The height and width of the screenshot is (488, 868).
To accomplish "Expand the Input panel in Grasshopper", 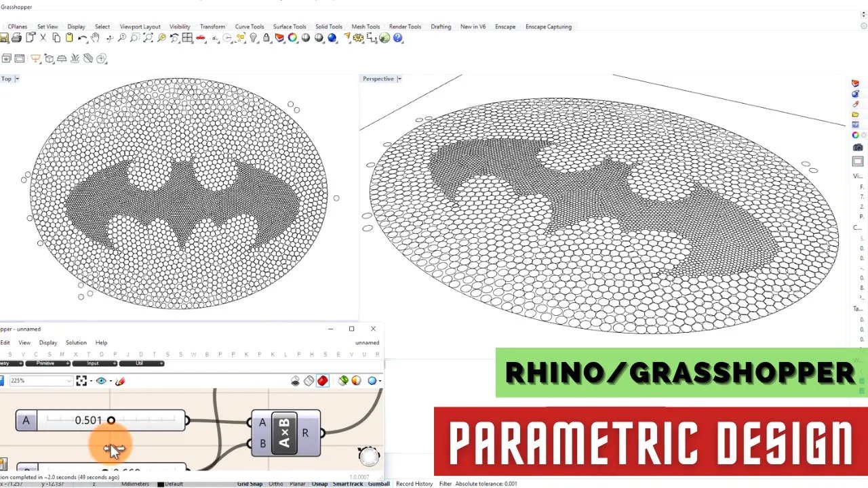I will point(95,363).
